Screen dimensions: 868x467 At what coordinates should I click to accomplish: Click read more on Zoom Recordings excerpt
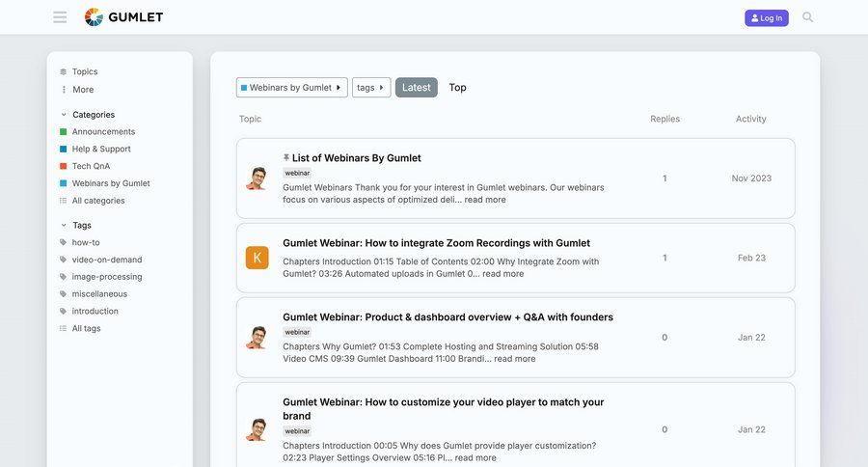502,274
